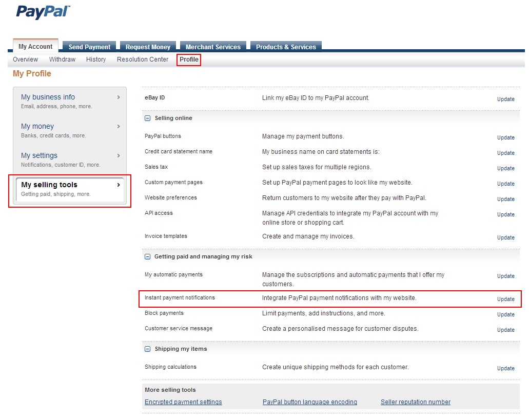The height and width of the screenshot is (420, 529).
Task: Update Sales tax settings
Action: [506, 168]
